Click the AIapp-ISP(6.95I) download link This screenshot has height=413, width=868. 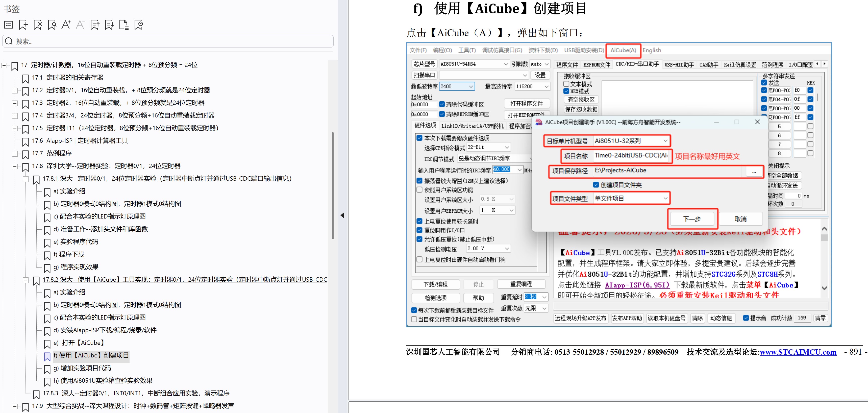tap(637, 285)
